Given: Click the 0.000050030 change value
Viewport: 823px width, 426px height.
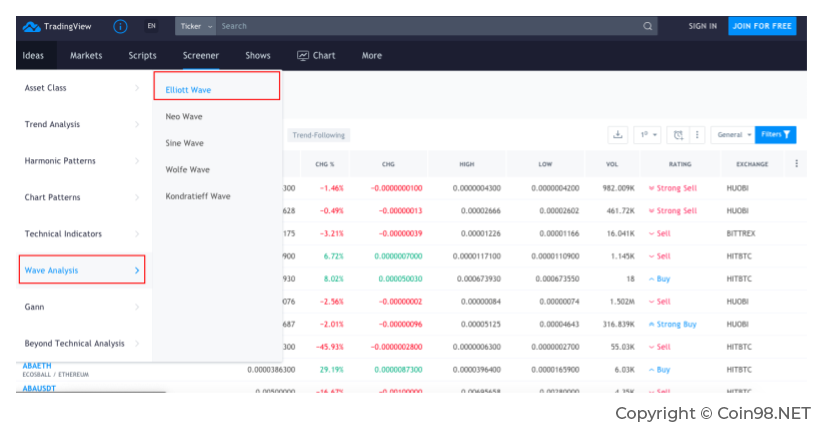Looking at the screenshot, I should 400,279.
